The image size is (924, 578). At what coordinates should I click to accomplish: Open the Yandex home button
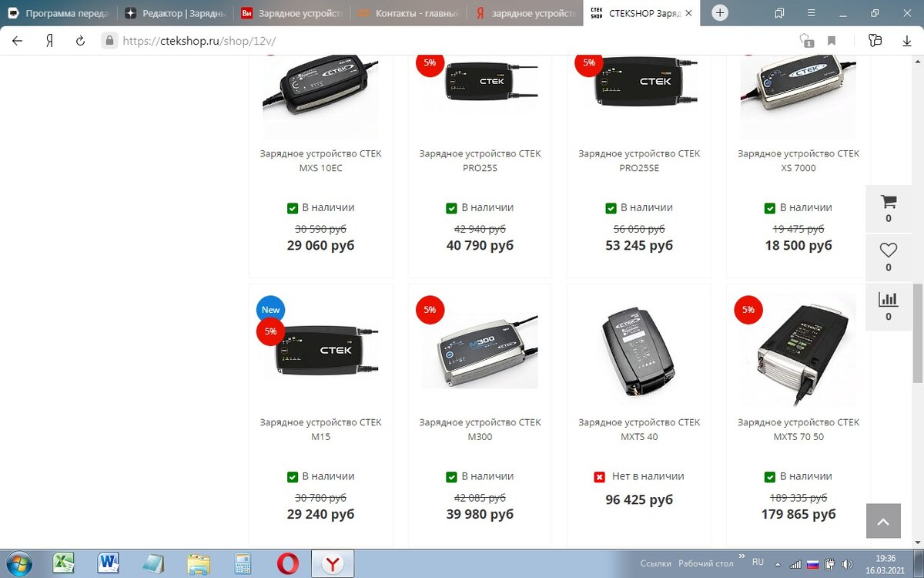(x=49, y=41)
